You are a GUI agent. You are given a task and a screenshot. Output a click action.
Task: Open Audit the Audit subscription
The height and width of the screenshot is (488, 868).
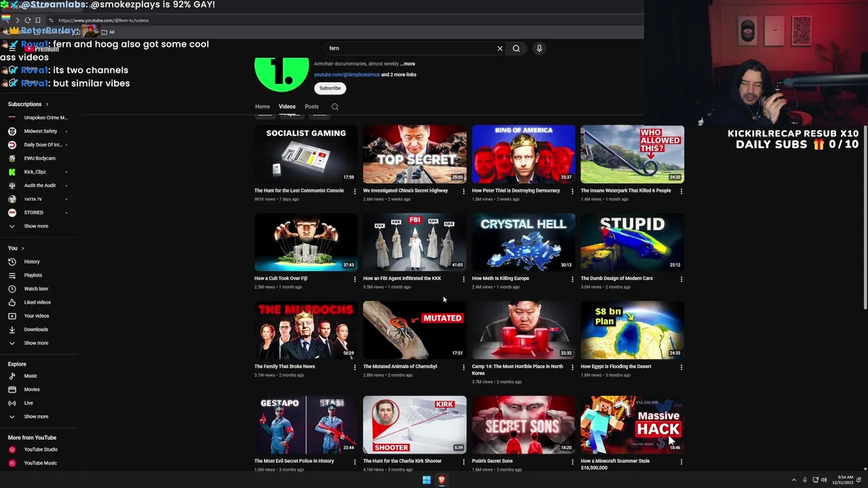point(39,186)
